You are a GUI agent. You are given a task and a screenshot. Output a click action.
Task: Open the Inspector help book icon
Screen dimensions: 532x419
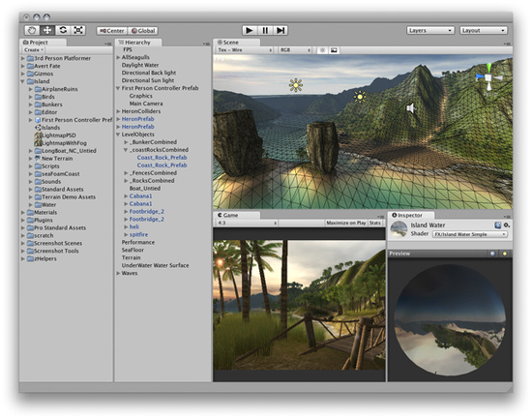(497, 224)
